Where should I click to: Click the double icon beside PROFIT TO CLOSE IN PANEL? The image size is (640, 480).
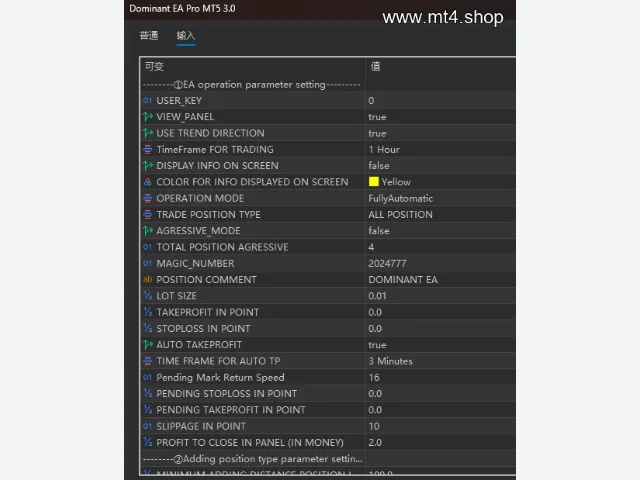pos(147,442)
